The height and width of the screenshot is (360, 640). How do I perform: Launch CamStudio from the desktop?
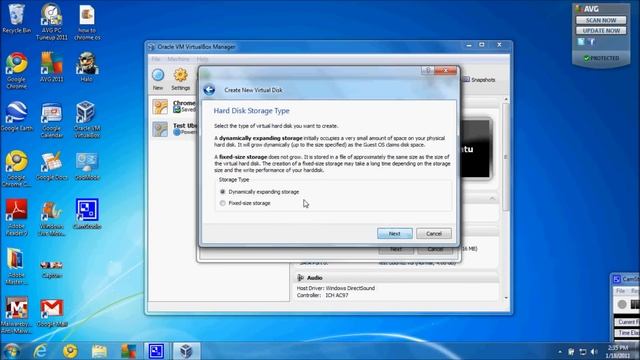[x=87, y=214]
